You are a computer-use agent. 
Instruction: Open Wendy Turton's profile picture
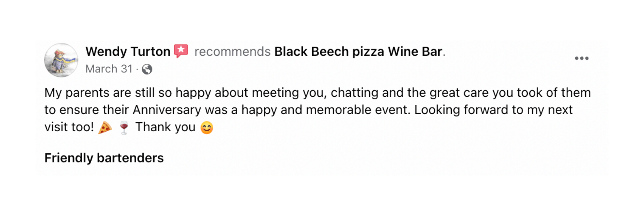pyautogui.click(x=61, y=60)
